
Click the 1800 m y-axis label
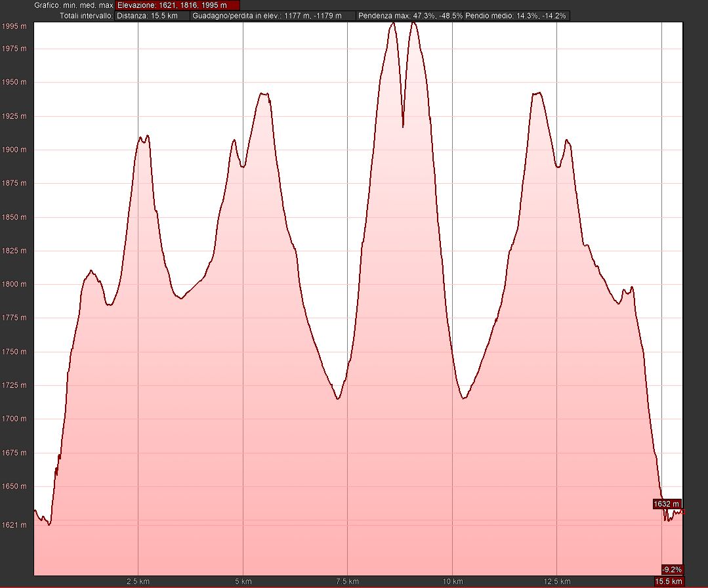tap(14, 285)
